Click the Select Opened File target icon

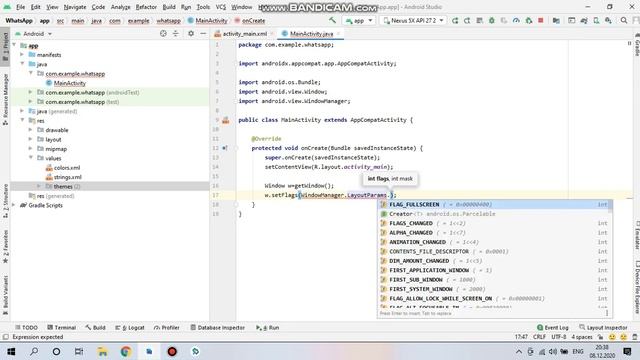click(163, 33)
